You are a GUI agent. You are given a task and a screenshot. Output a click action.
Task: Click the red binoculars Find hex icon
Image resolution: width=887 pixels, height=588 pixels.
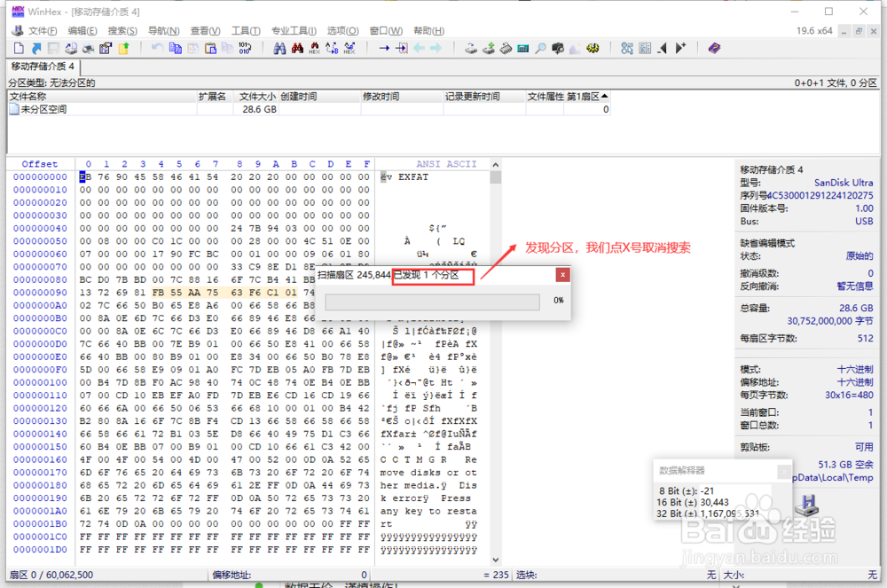click(x=297, y=48)
